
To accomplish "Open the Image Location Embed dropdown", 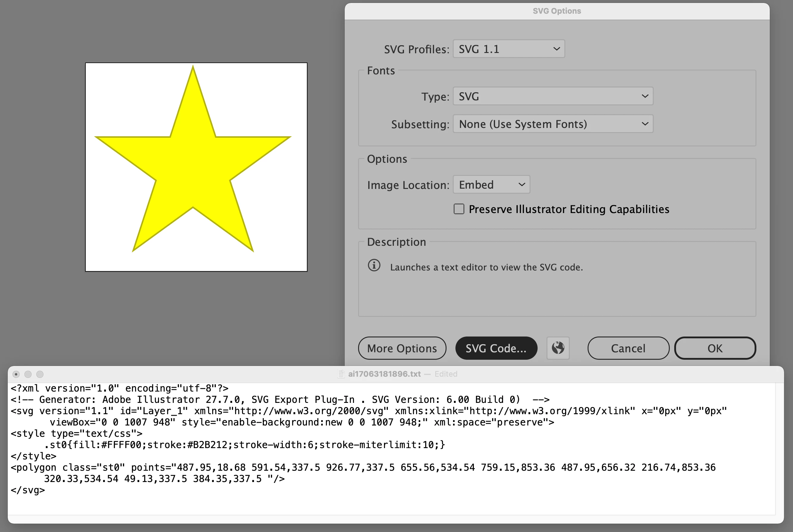I will 491,184.
